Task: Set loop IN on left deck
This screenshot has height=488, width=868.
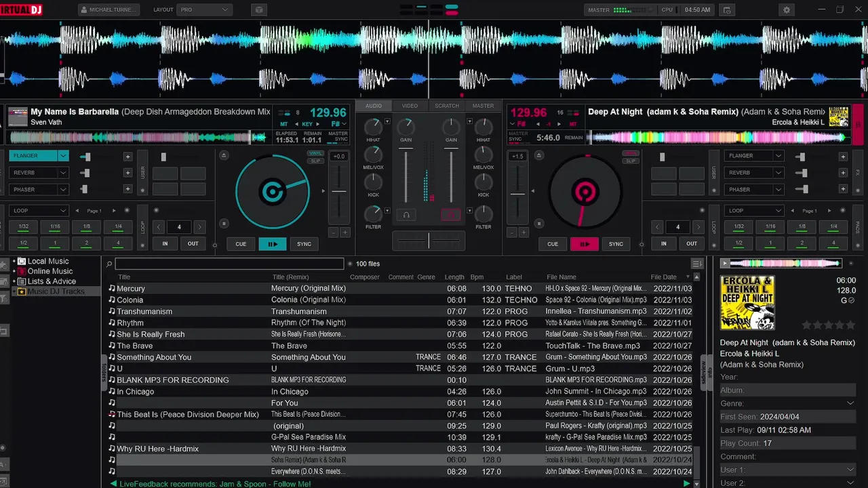Action: pos(165,244)
